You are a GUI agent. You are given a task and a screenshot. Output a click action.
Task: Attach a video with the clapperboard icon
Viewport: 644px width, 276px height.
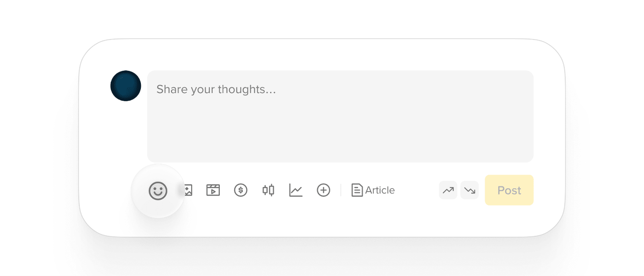213,190
